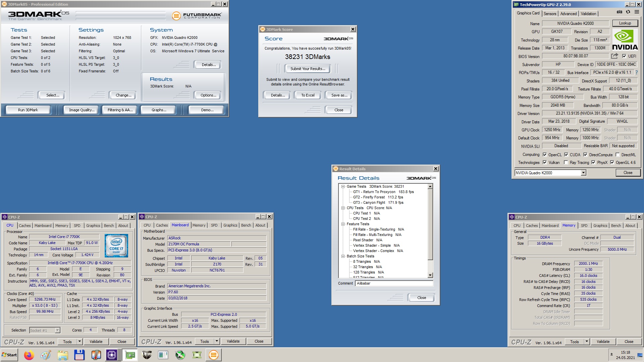Open the NVIDIA Quadro K2000 GPU dropdown
644x362 pixels.
[x=583, y=173]
